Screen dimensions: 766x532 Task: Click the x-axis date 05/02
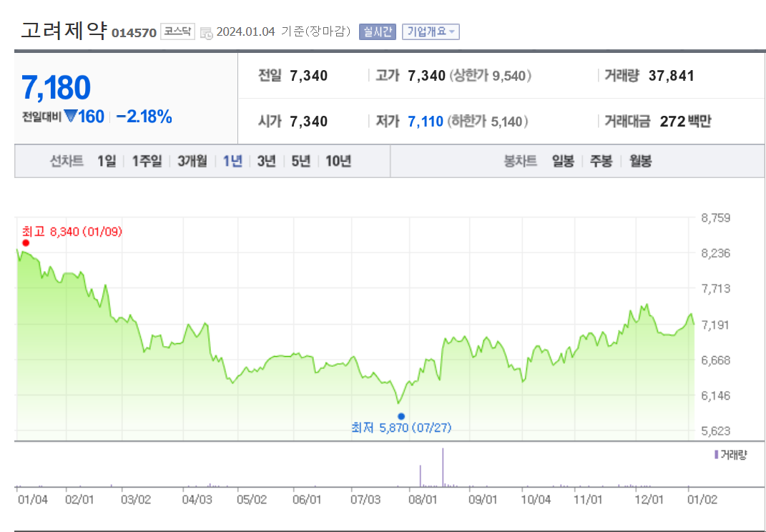(252, 501)
